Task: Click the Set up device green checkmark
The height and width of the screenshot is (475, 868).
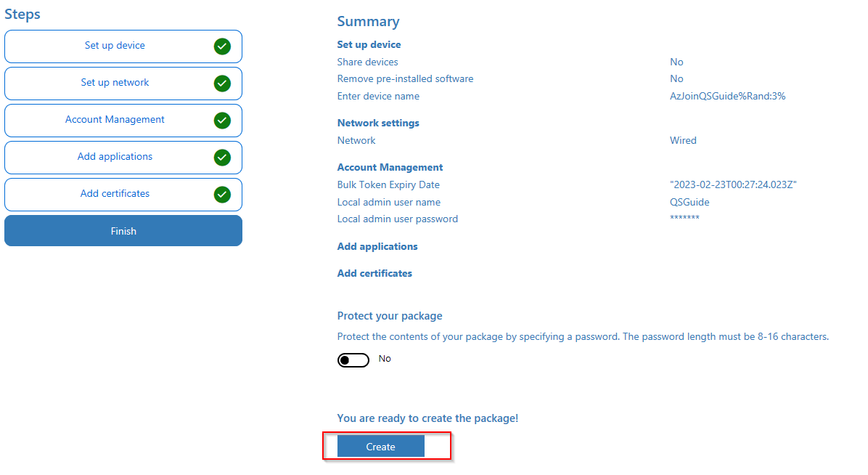Action: coord(222,46)
